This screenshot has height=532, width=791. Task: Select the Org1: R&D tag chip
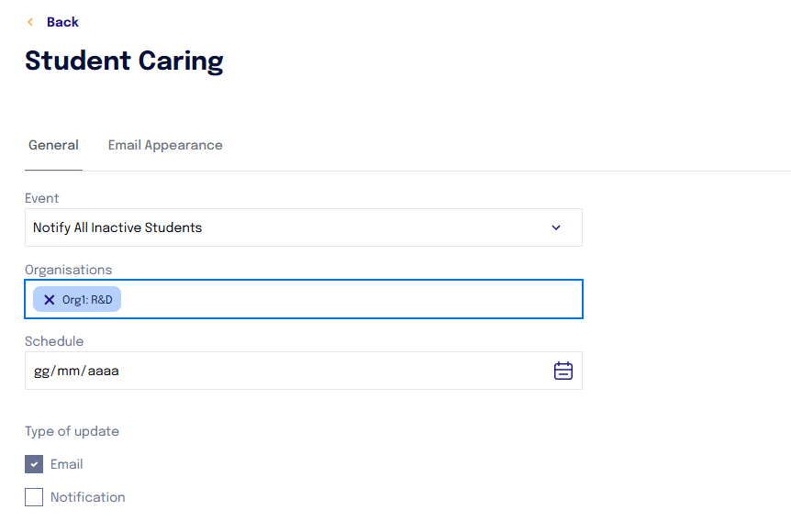coord(77,300)
